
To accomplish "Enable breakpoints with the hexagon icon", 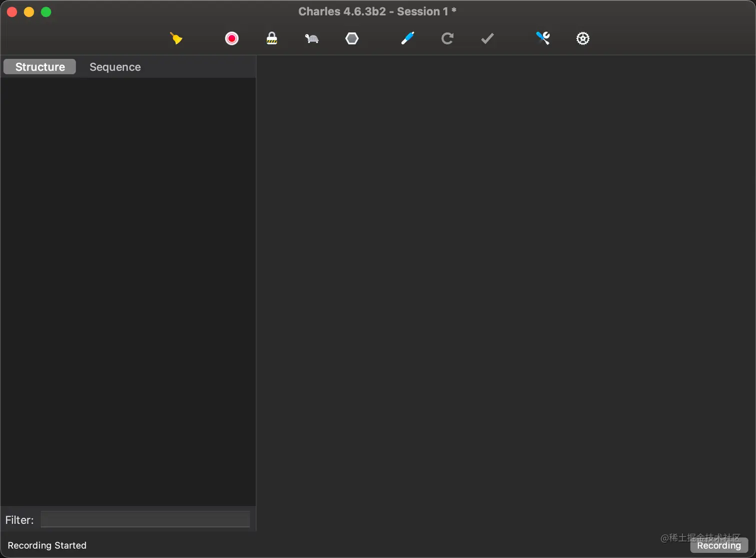I will pyautogui.click(x=352, y=39).
